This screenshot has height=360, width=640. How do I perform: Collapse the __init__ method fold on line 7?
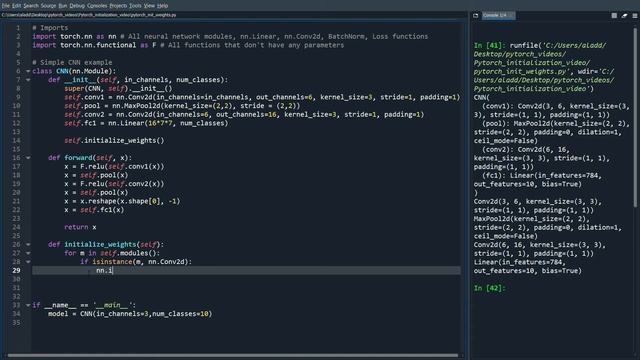[28, 80]
